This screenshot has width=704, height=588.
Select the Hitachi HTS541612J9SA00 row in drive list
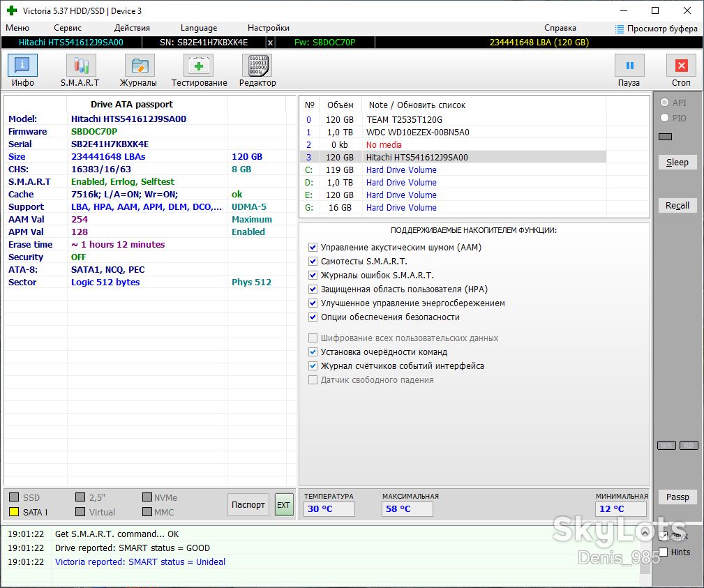[454, 157]
